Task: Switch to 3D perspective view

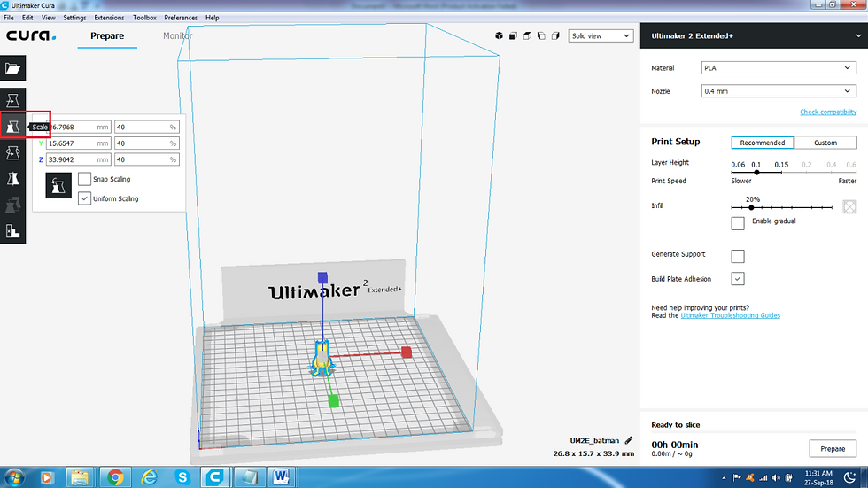Action: [x=499, y=35]
